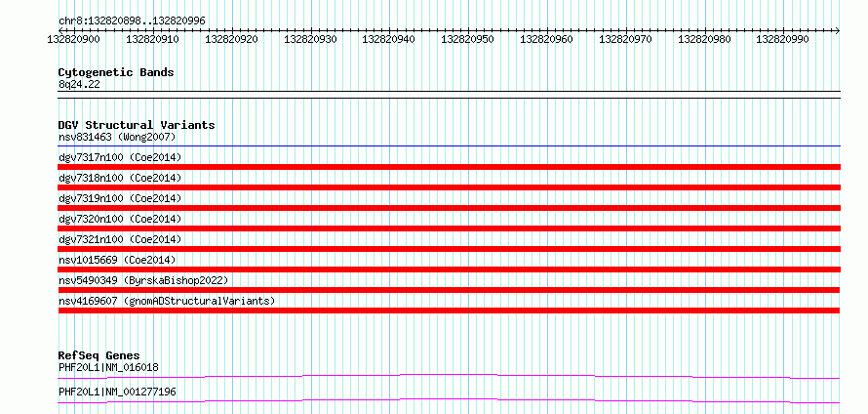Select the RefSeq Genes track title
Viewport: 868px width, 414px height.
99,355
